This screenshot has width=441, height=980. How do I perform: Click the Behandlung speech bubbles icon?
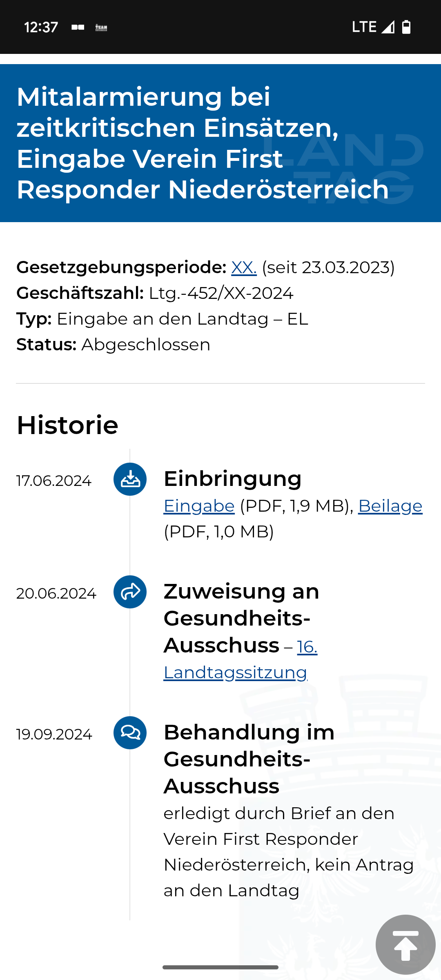130,733
